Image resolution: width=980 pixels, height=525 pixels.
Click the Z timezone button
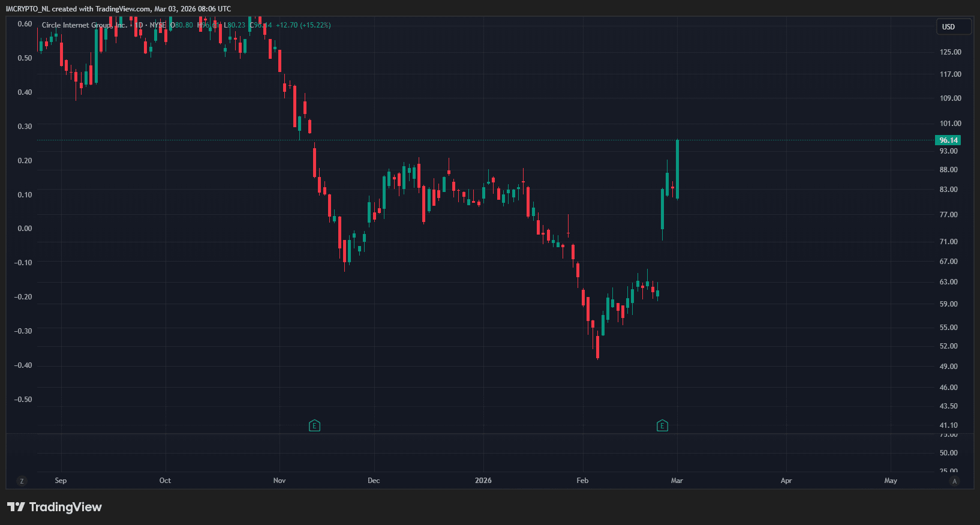[x=22, y=481]
